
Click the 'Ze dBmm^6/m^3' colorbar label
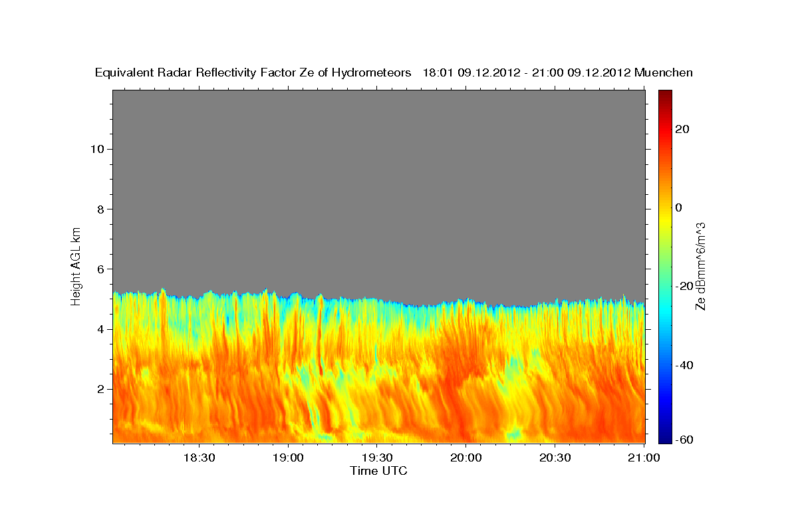coord(700,266)
